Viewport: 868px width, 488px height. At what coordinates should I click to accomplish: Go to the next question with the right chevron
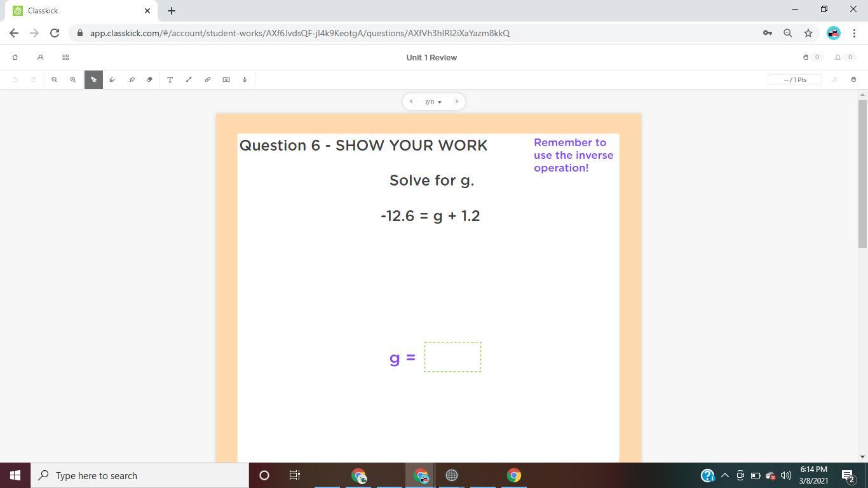coord(457,102)
